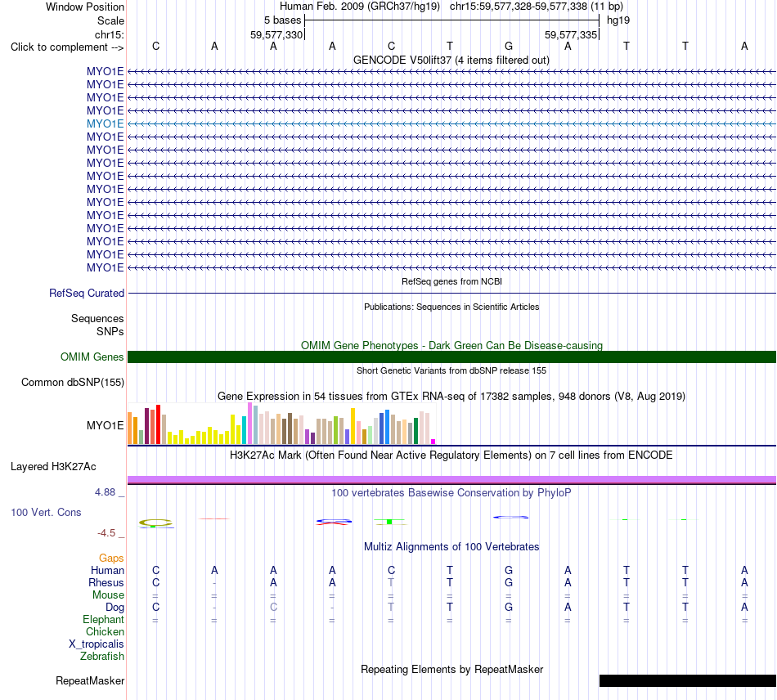This screenshot has width=777, height=700.
Task: Open 'H3K27Ac Mark' ENCODE track title
Action: coord(451,455)
